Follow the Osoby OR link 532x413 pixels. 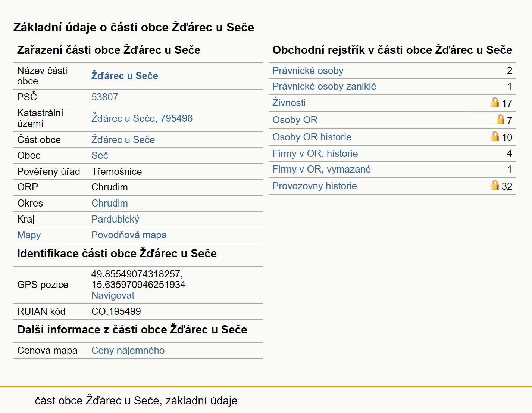[295, 120]
